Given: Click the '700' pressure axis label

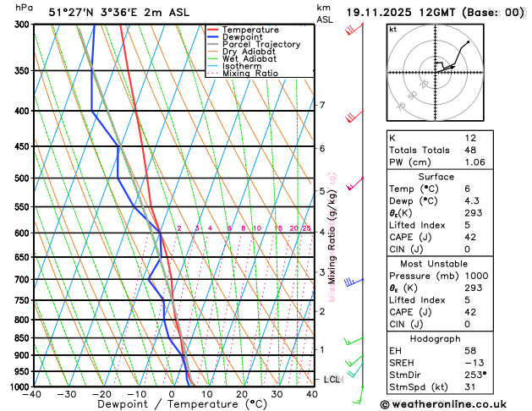Looking at the screenshot, I should click(24, 280).
